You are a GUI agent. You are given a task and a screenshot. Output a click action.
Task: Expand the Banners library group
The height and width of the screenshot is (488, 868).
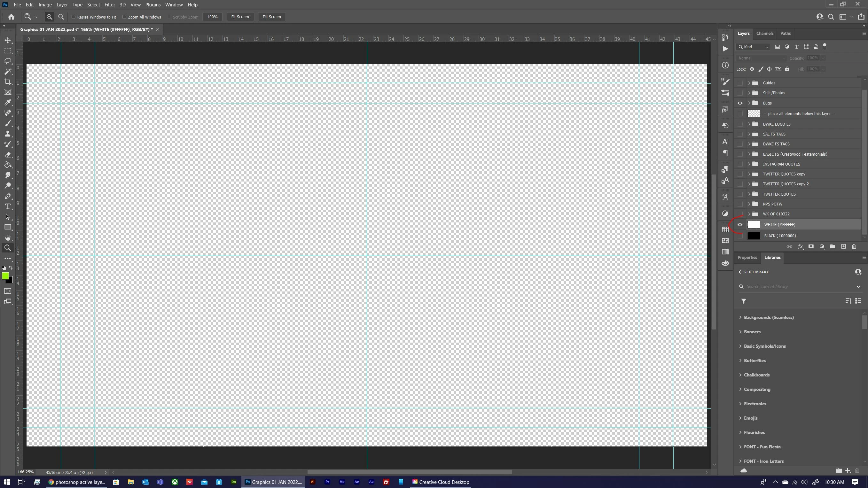pyautogui.click(x=740, y=332)
